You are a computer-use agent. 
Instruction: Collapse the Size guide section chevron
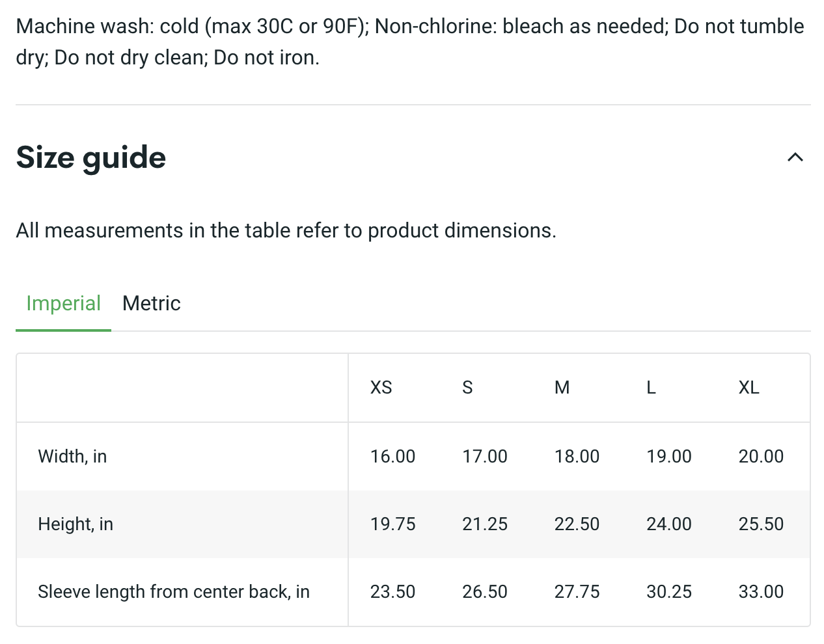pos(795,157)
